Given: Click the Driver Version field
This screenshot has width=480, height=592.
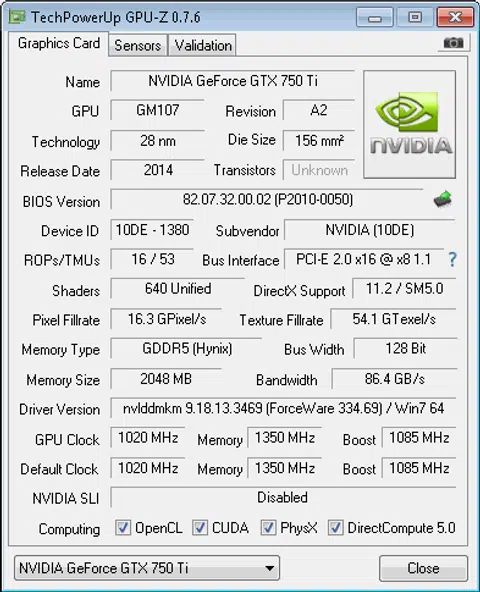Looking at the screenshot, I should [x=283, y=408].
